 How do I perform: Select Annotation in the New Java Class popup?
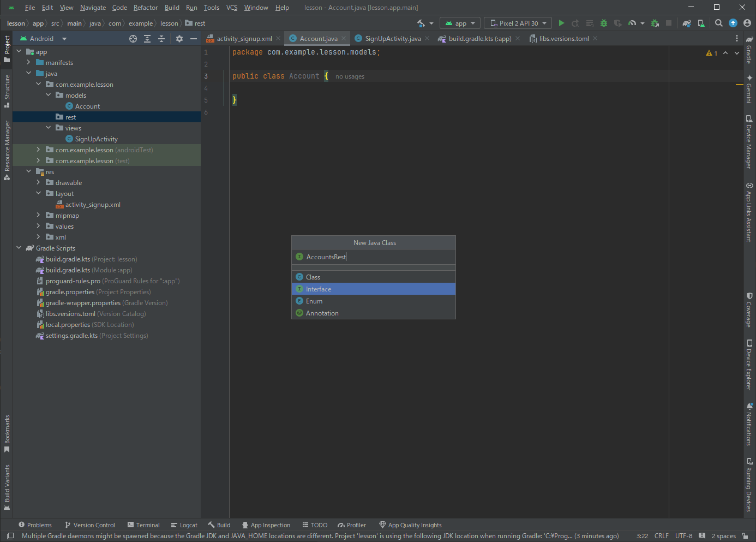[x=374, y=313]
